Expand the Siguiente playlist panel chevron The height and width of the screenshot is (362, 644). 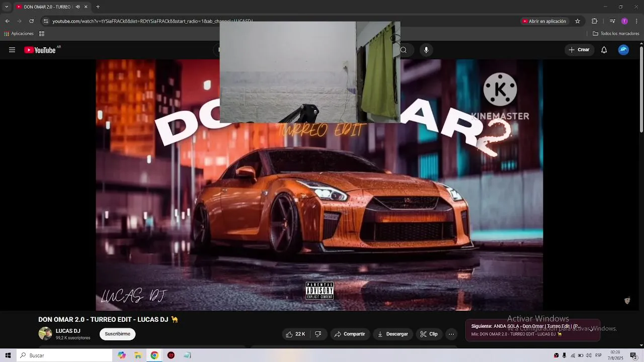(x=591, y=330)
